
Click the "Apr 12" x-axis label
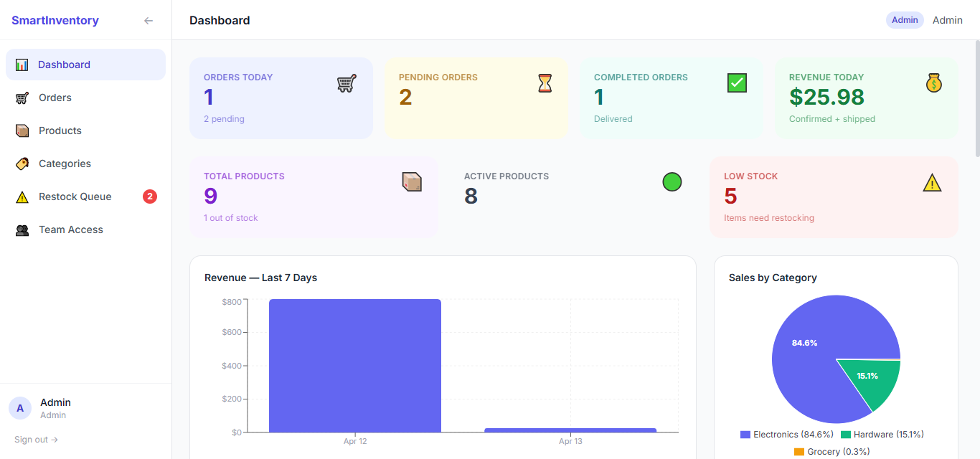click(355, 441)
